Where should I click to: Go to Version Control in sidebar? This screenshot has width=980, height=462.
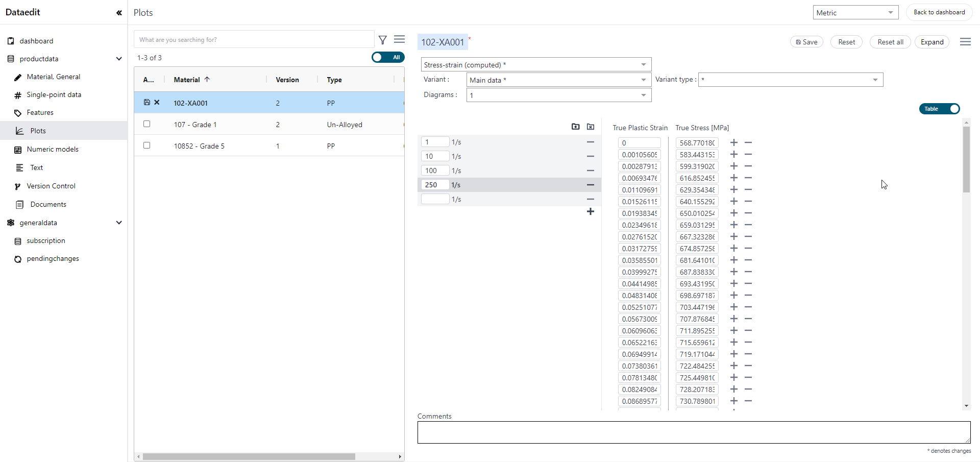(51, 186)
